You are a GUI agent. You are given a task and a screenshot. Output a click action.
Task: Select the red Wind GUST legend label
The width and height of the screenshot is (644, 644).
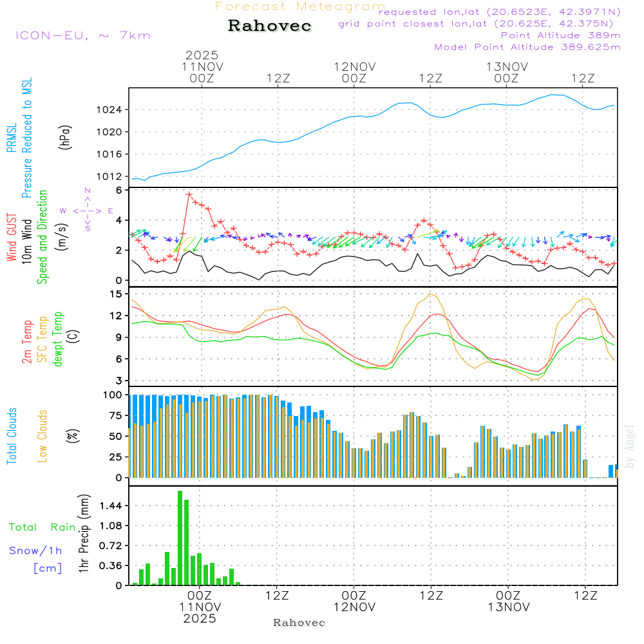coord(12,238)
